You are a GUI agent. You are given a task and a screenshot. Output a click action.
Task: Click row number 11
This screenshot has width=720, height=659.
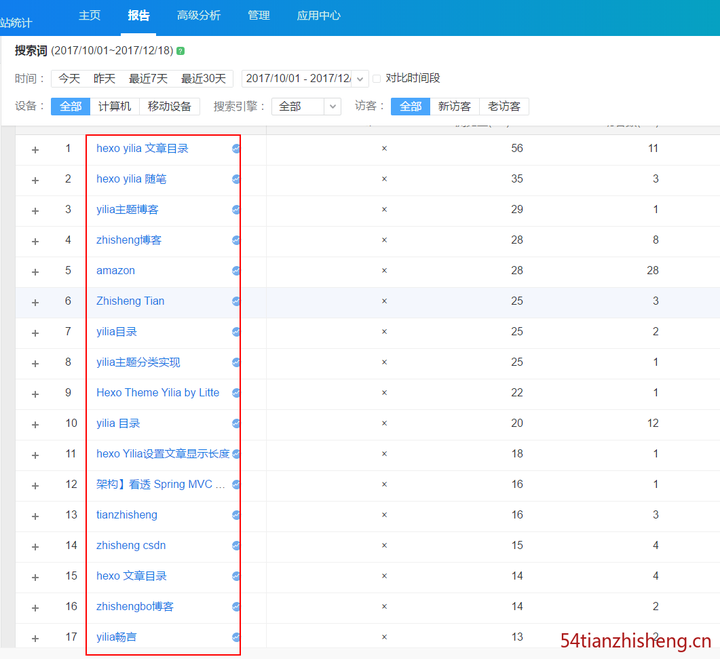pos(71,454)
